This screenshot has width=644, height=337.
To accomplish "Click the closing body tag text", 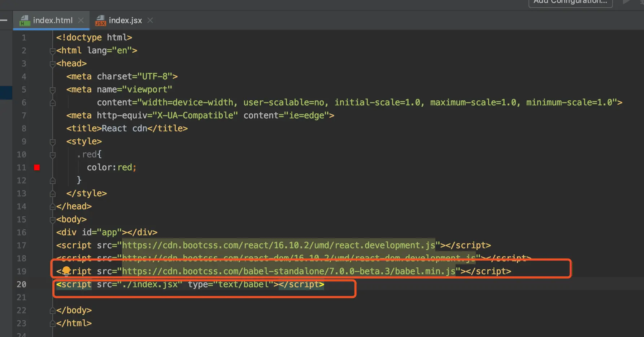I will (74, 310).
